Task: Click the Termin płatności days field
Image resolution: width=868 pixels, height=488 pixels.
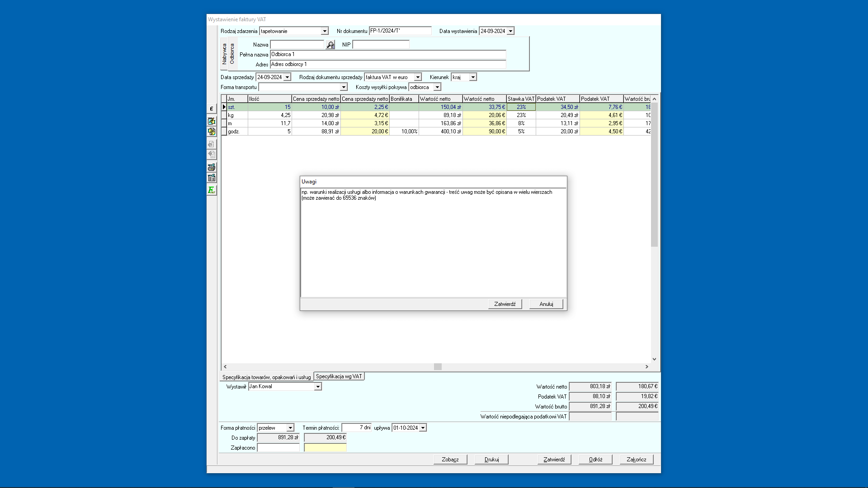Action: 356,428
